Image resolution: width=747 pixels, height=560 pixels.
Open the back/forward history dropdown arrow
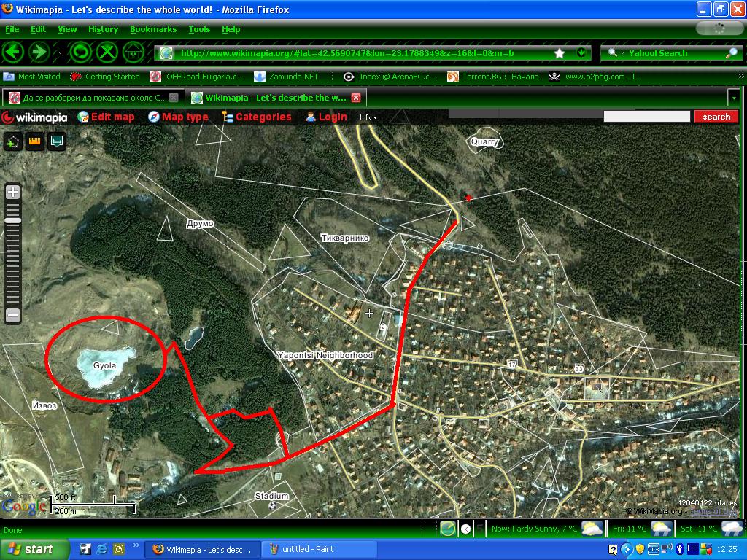tap(60, 52)
